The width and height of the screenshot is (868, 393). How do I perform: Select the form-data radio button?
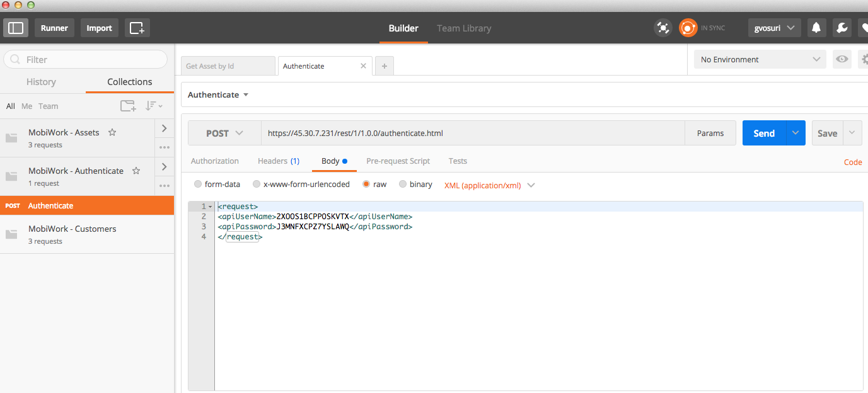[198, 185]
